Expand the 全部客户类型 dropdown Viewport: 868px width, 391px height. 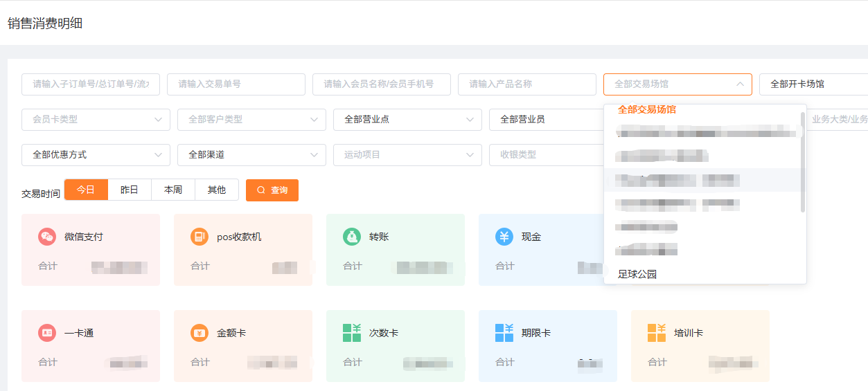251,120
